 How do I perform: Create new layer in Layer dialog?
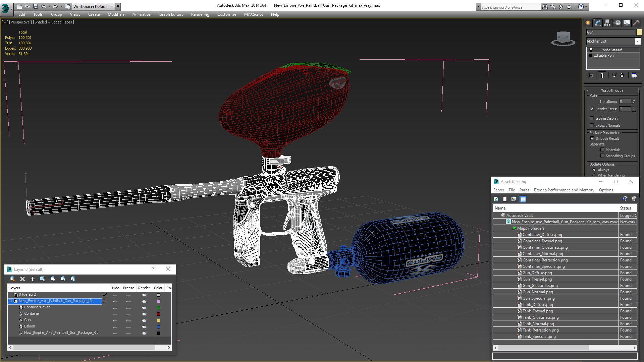coord(12,279)
